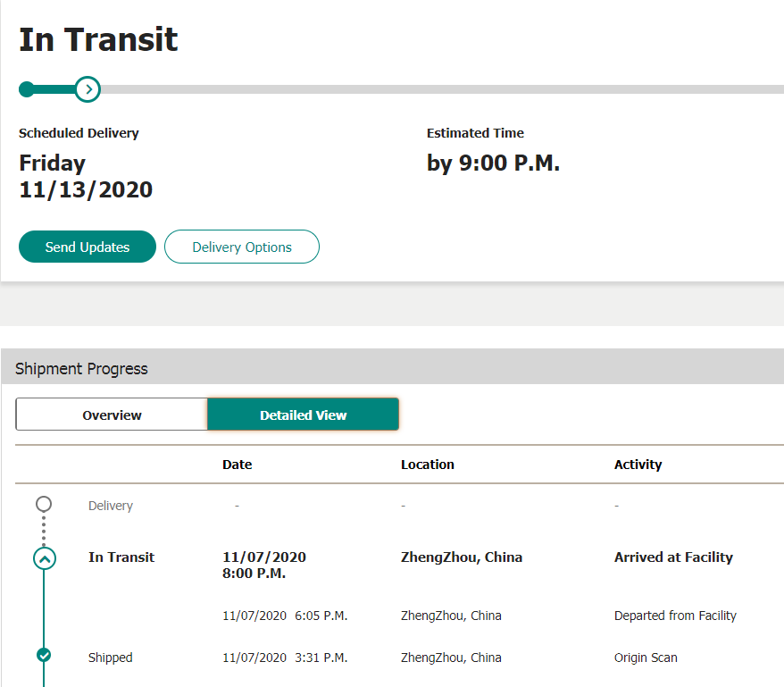Click the scheduled delivery date 11/13/2020

(x=86, y=189)
